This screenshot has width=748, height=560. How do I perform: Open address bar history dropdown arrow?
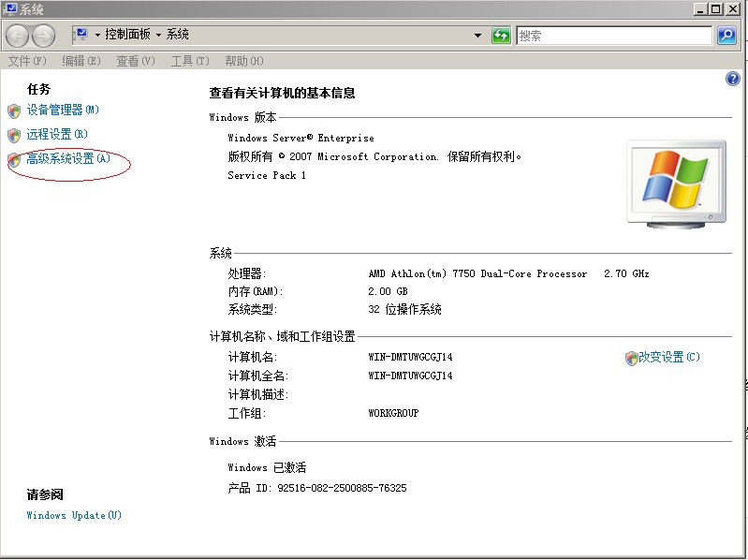477,36
